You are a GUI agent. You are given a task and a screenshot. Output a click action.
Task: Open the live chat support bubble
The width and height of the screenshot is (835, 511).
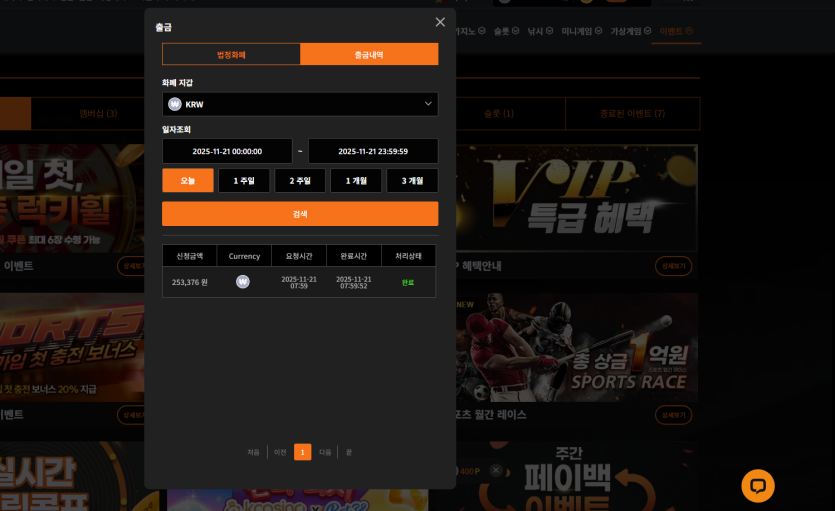coord(758,486)
